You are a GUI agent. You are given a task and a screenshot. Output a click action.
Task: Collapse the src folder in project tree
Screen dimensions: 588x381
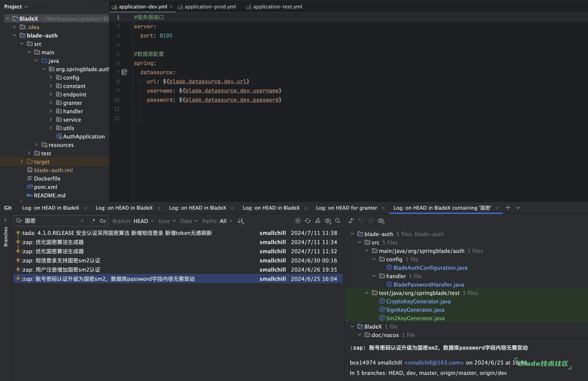[x=22, y=44]
